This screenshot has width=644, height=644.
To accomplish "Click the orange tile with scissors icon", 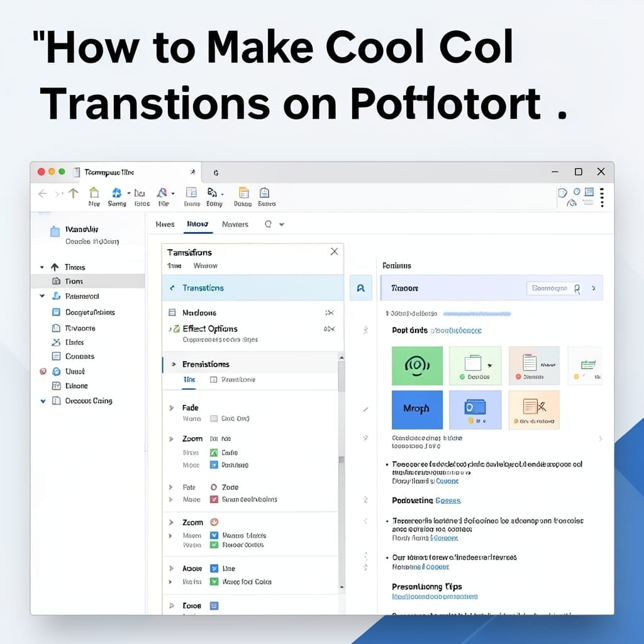I will point(534,409).
